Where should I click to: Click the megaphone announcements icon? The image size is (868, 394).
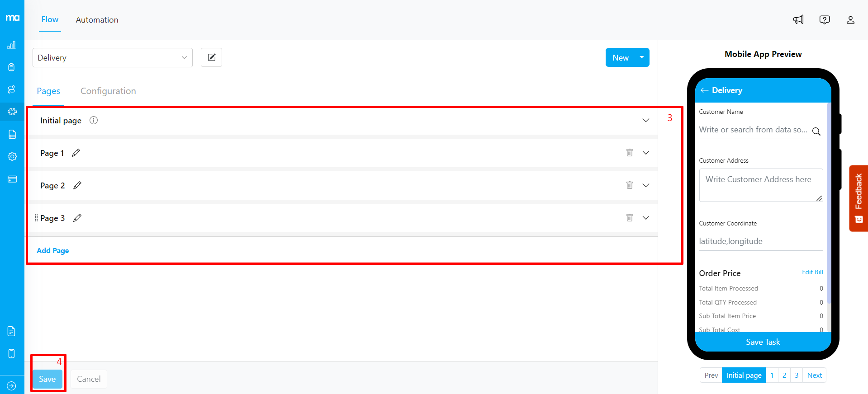point(798,20)
